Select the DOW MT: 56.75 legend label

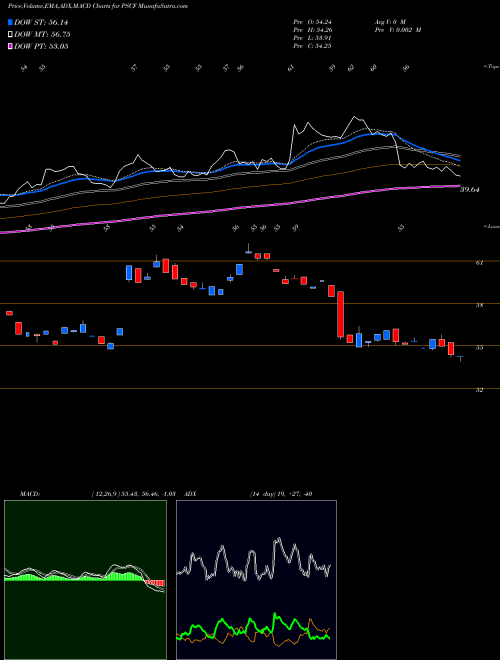pyautogui.click(x=42, y=35)
